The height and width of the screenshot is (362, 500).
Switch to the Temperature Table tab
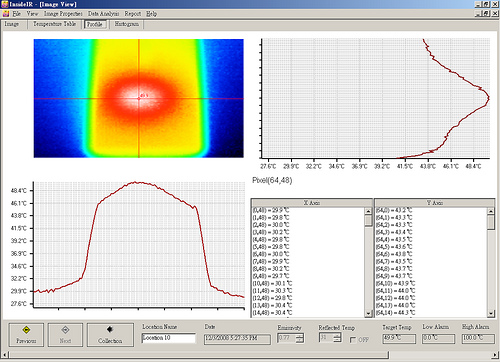click(54, 24)
